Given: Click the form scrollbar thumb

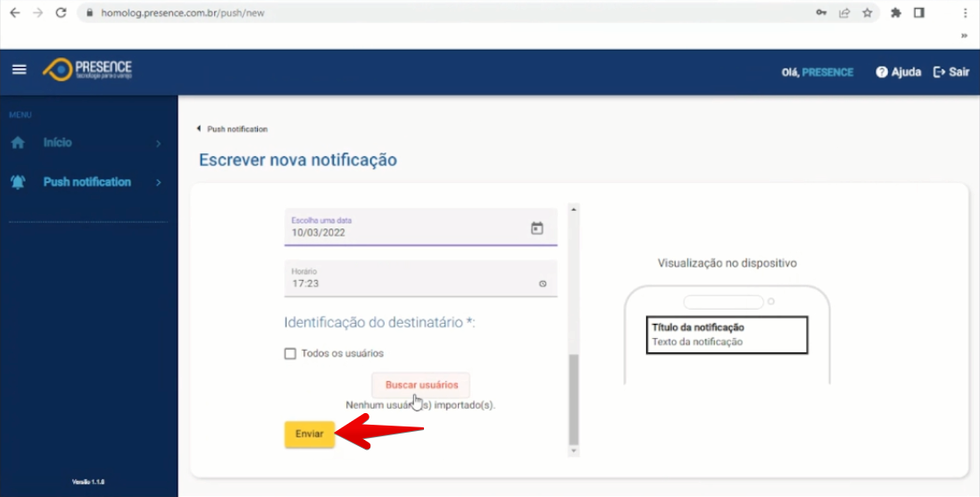Looking at the screenshot, I should click(x=574, y=399).
